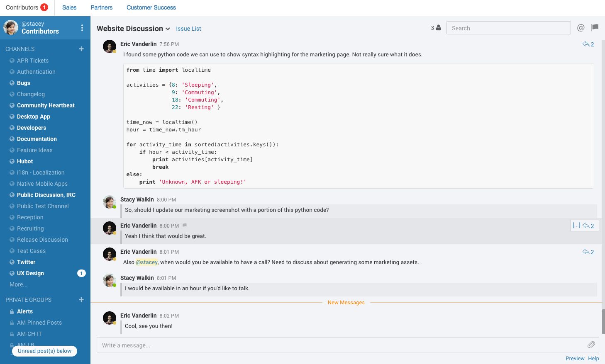Click the plus icon next to CHANNELS

(x=81, y=49)
